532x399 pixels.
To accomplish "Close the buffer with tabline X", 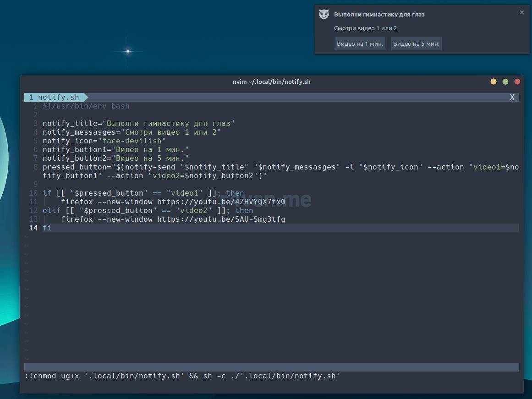I will [512, 97].
